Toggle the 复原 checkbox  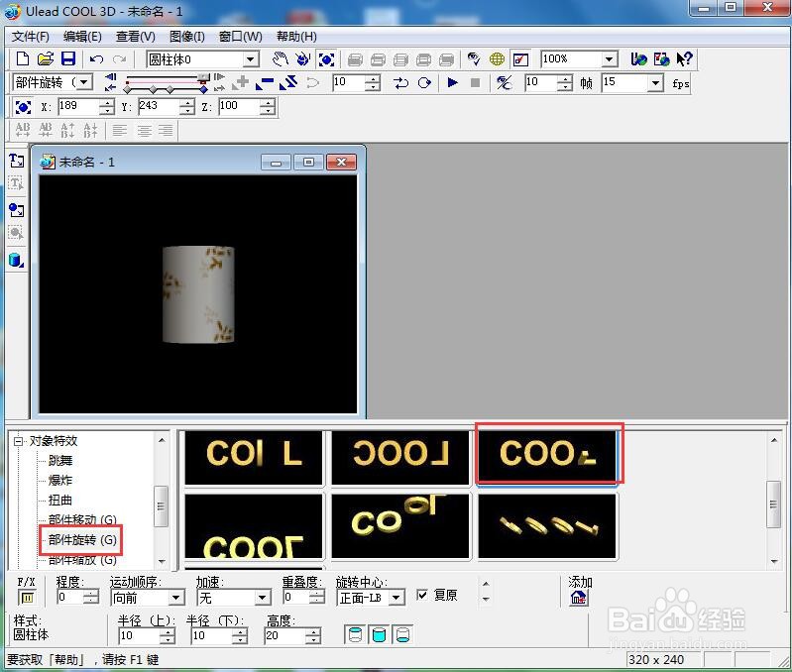tap(422, 595)
